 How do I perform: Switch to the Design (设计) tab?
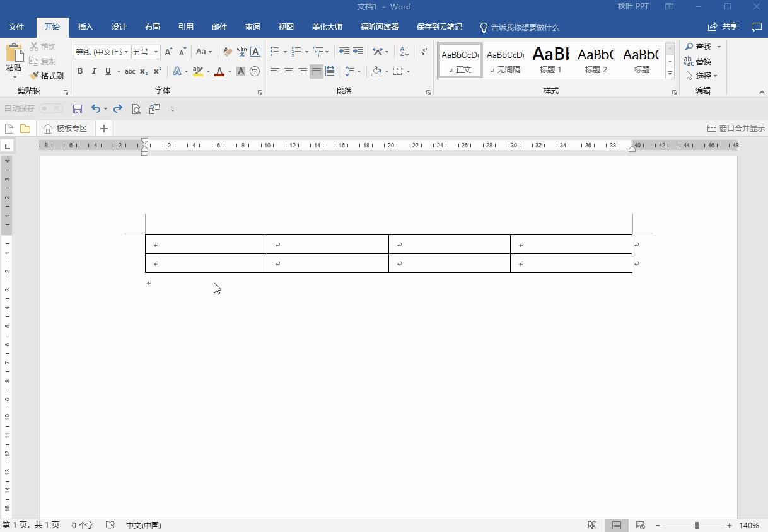pos(119,27)
